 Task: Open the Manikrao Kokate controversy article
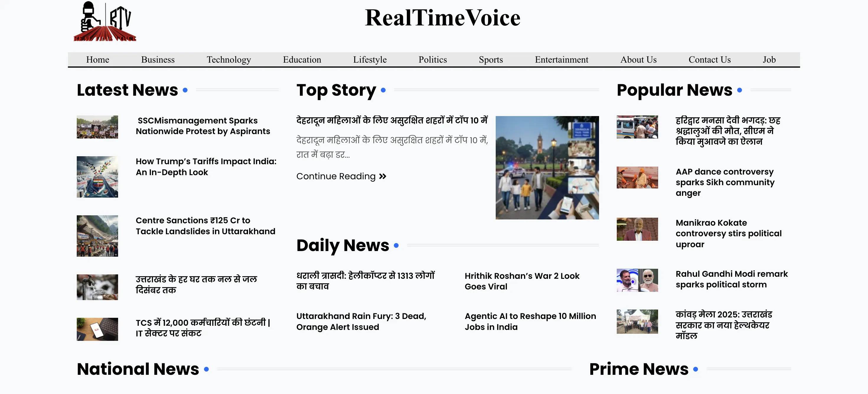[729, 234]
